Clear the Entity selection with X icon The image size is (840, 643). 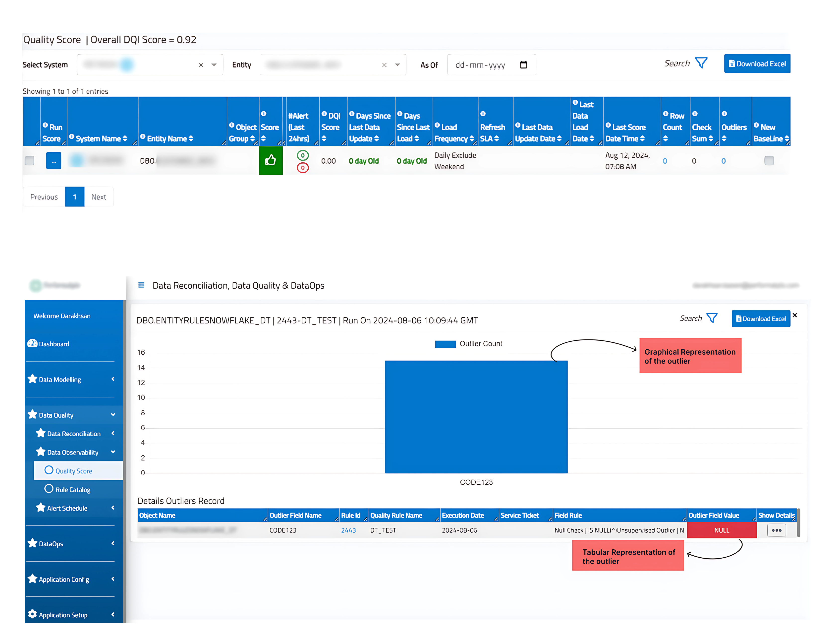click(x=384, y=65)
